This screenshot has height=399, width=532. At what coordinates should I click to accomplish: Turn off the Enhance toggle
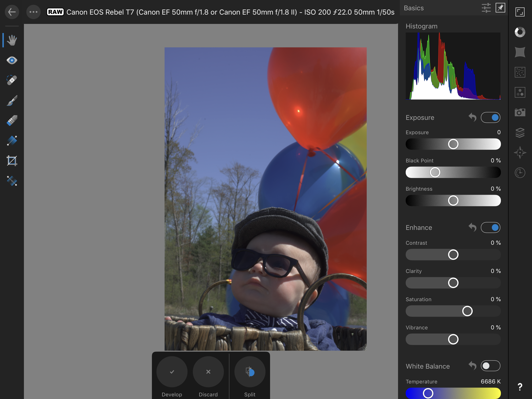tap(490, 227)
